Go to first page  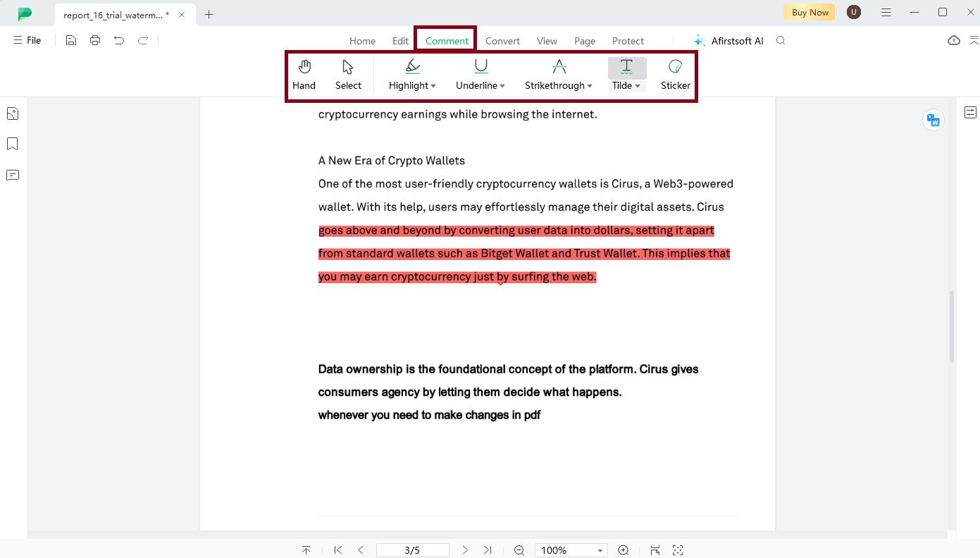click(338, 550)
